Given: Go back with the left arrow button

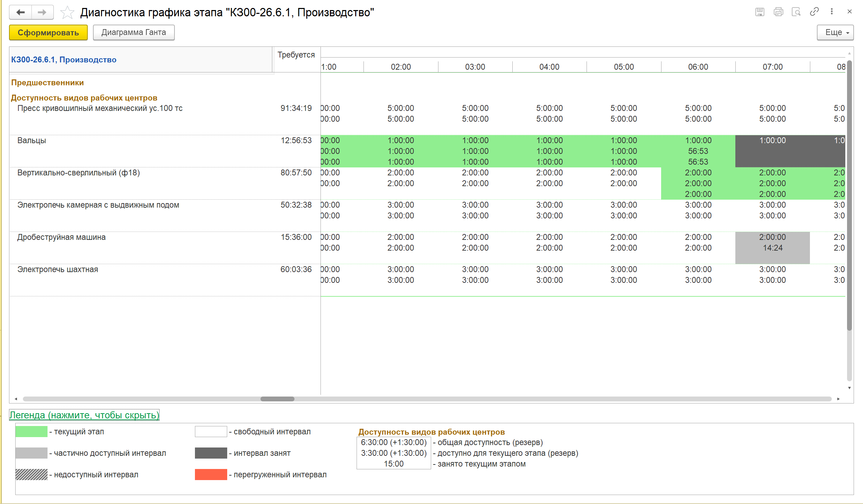Looking at the screenshot, I should (21, 12).
